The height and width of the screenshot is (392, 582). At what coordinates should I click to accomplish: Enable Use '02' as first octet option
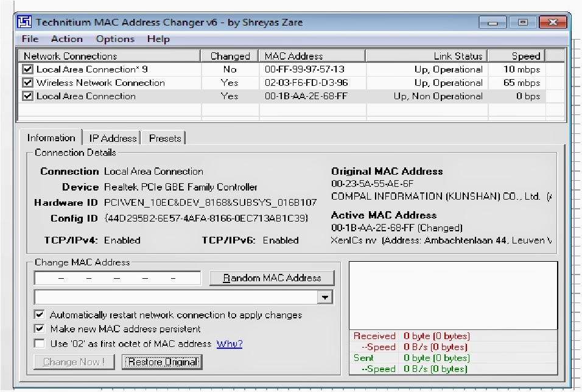[x=40, y=343]
